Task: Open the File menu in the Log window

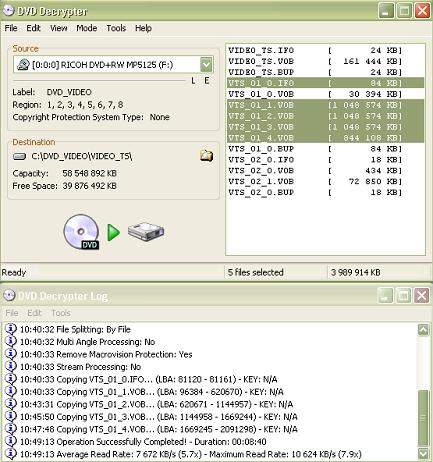Action: point(12,313)
